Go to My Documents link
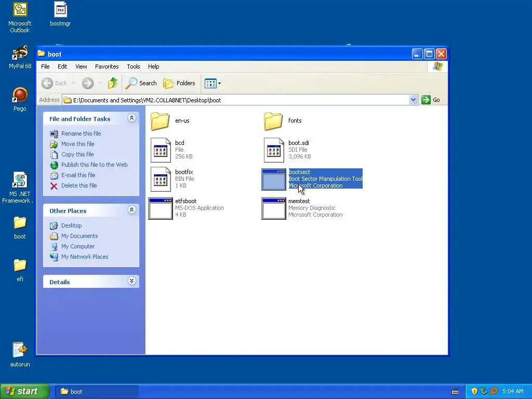This screenshot has width=532, height=399. 79,236
